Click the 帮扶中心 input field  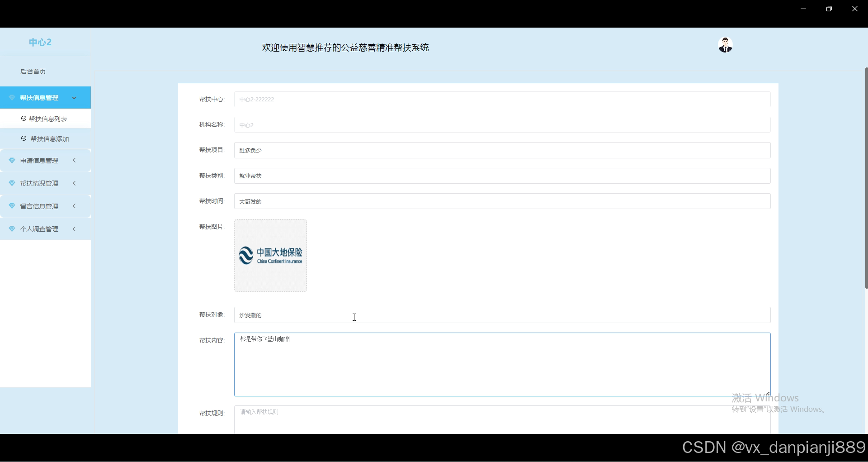[x=502, y=100]
